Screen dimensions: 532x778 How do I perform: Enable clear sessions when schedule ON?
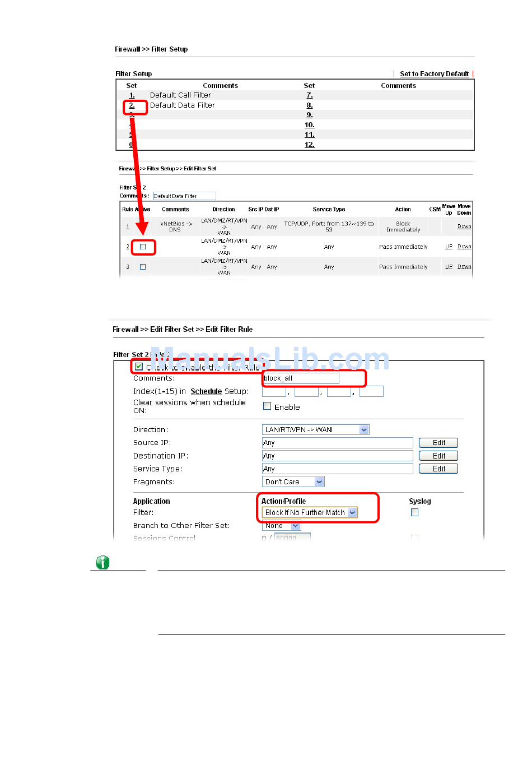coord(267,406)
